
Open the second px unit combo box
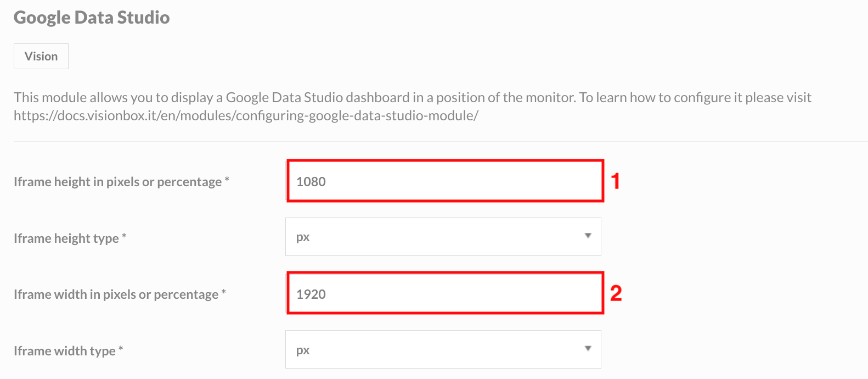[443, 349]
